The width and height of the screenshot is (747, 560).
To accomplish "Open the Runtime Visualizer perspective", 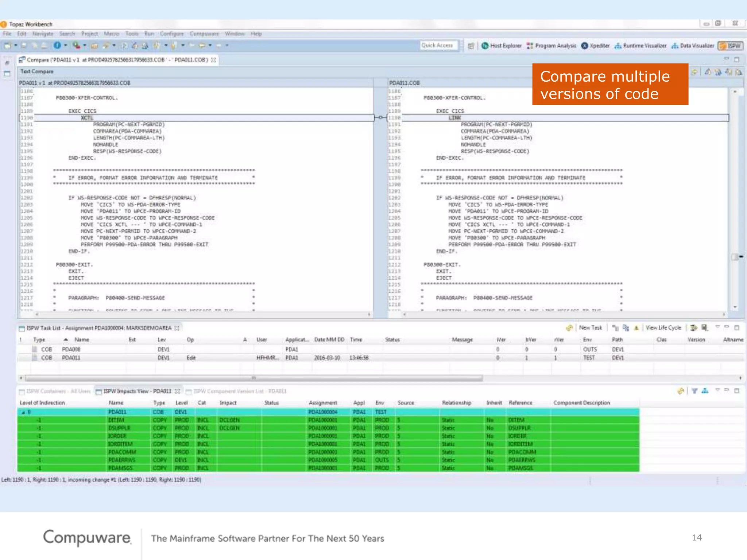I will (x=640, y=46).
